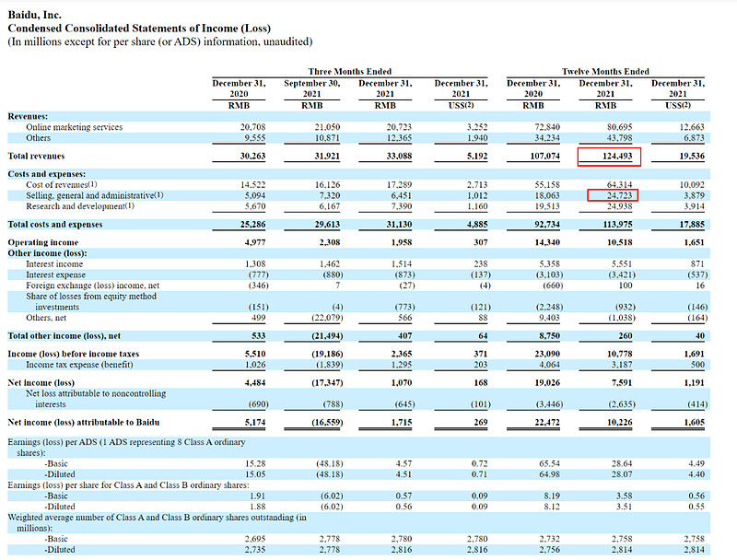Select total revenues value 33,088
The height and width of the screenshot is (560, 737).
399,156
